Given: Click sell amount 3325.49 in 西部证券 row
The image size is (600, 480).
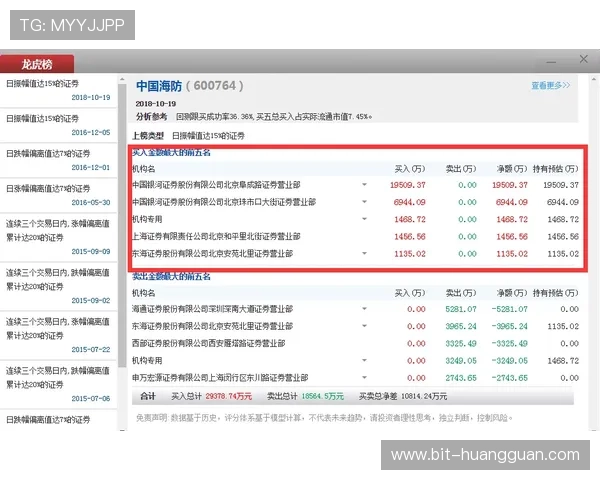Looking at the screenshot, I should click(x=461, y=343).
